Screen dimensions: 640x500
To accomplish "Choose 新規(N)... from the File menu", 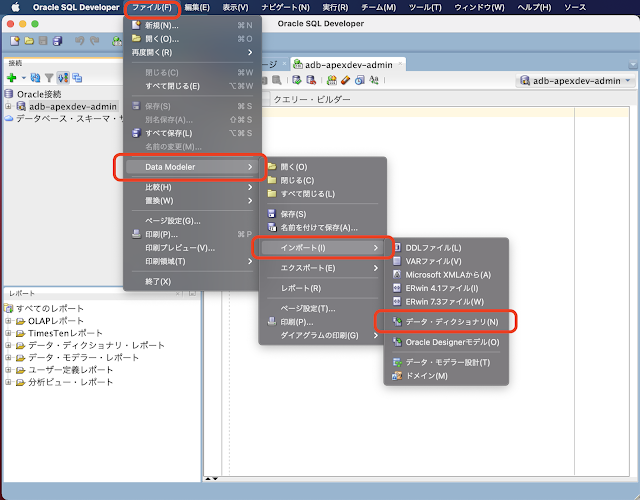I will click(x=192, y=25).
